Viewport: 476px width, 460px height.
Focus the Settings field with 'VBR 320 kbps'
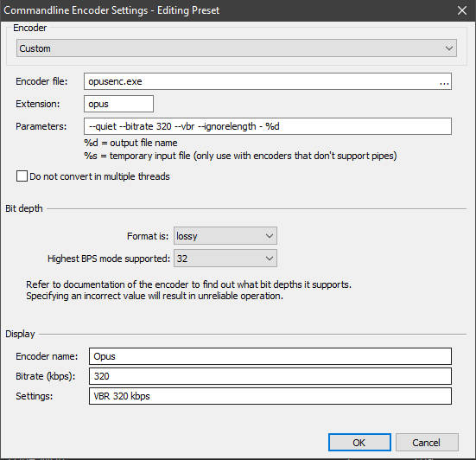[270, 396]
